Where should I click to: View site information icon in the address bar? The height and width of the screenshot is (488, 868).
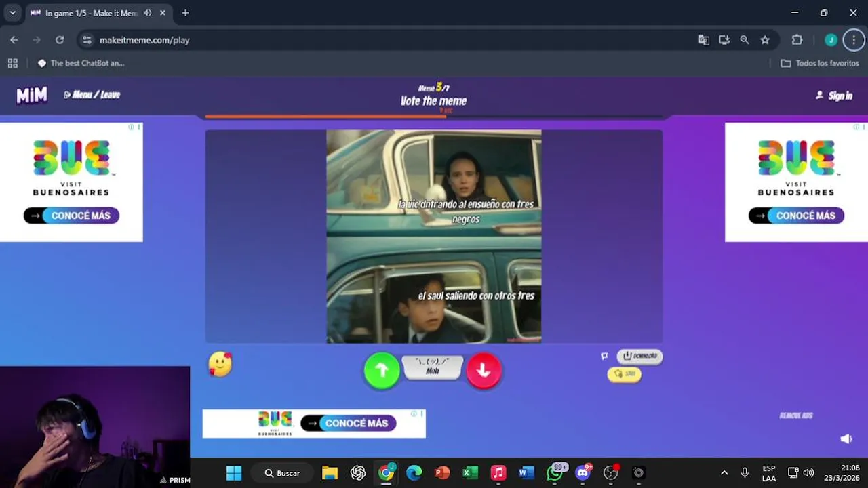87,40
